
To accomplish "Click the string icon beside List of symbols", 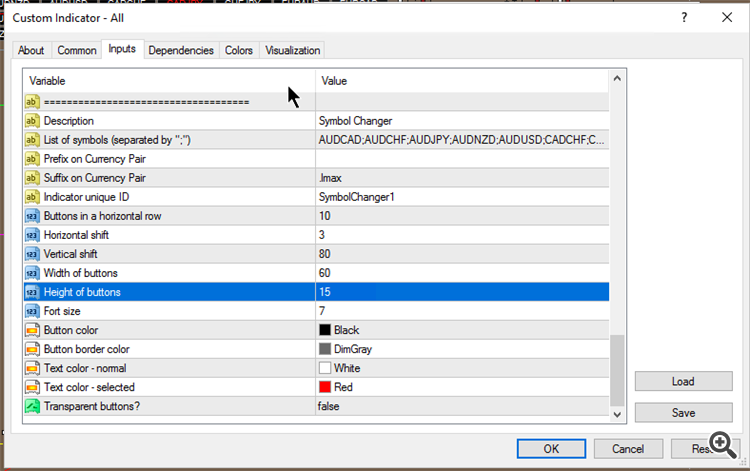I will 32,140.
